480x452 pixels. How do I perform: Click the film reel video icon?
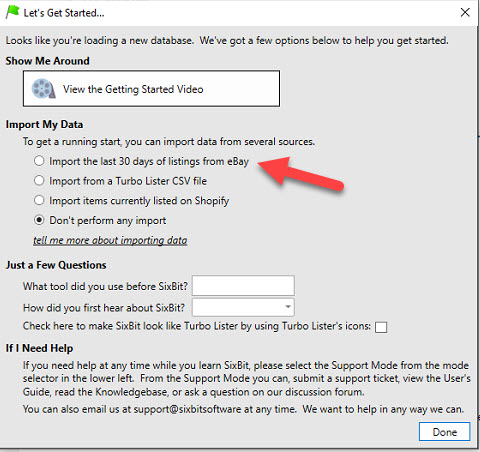[43, 89]
